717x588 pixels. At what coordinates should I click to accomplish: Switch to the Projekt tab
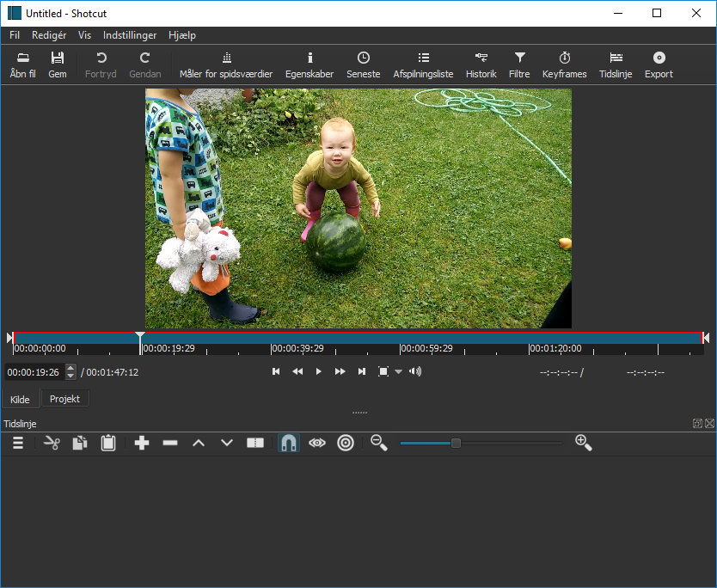coord(65,399)
